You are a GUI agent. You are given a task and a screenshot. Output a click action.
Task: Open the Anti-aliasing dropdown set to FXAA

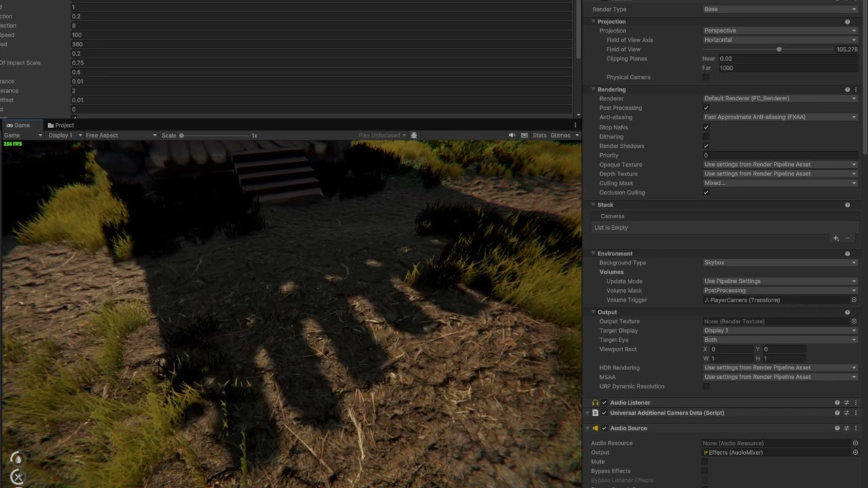pyautogui.click(x=780, y=117)
